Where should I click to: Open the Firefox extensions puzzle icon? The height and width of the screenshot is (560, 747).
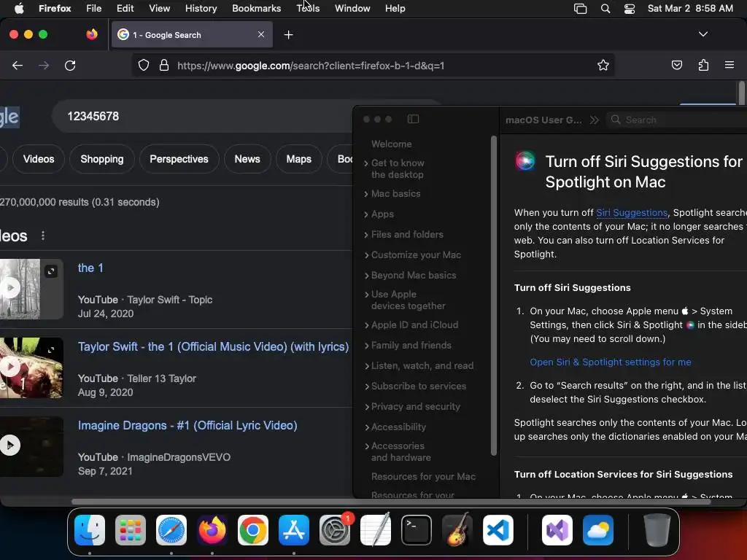(703, 65)
